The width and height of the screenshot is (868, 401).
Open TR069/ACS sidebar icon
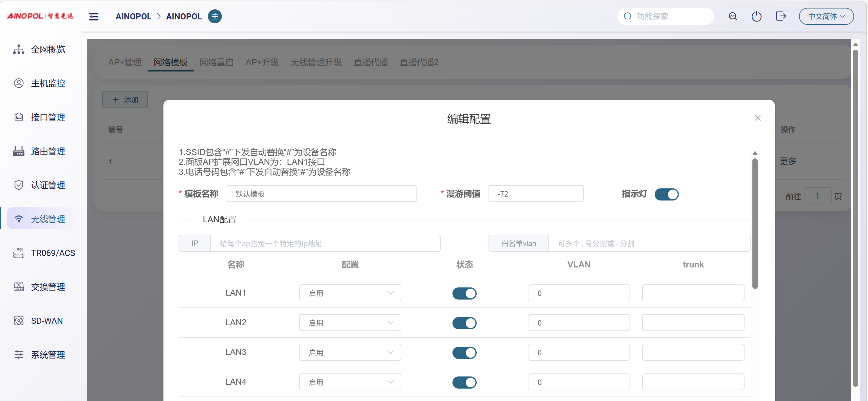click(18, 253)
